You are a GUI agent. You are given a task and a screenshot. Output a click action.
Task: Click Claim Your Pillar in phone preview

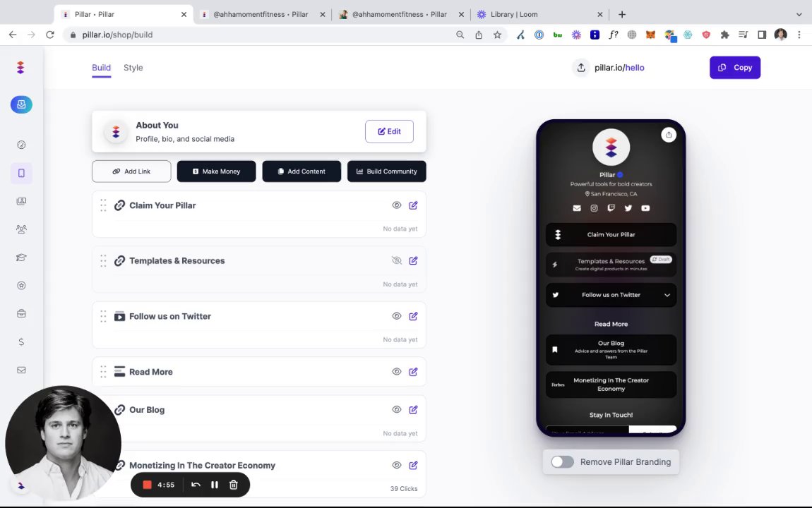click(611, 234)
